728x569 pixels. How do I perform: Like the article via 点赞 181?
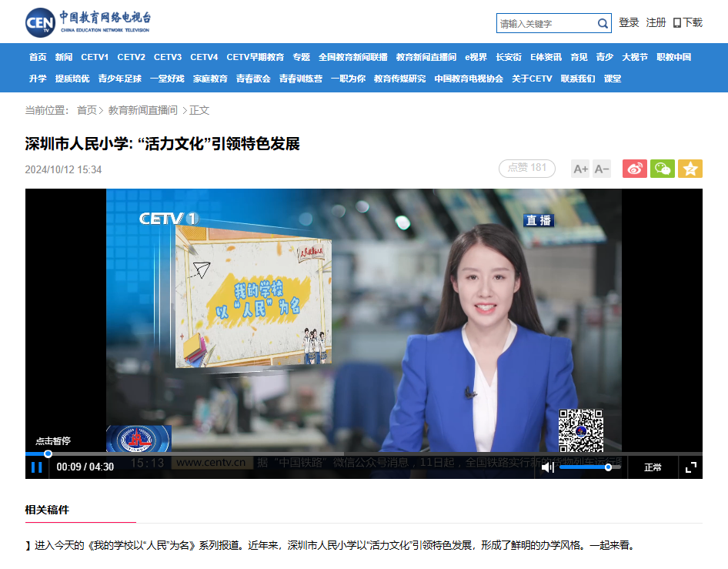coord(527,168)
